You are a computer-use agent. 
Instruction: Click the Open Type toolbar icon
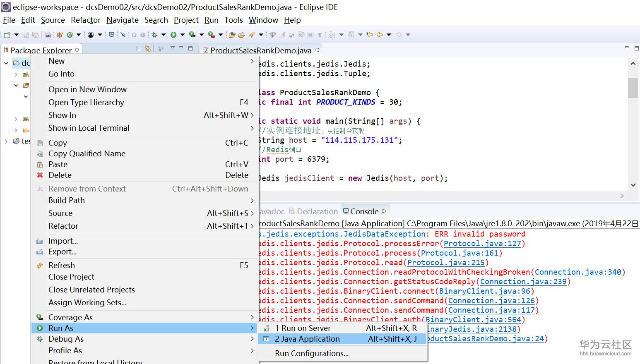[x=232, y=35]
